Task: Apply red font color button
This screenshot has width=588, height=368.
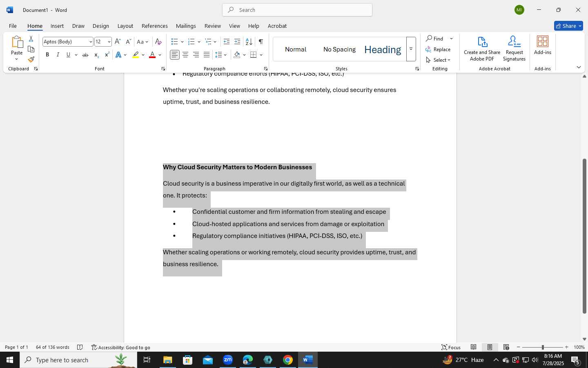Action: 152,55
